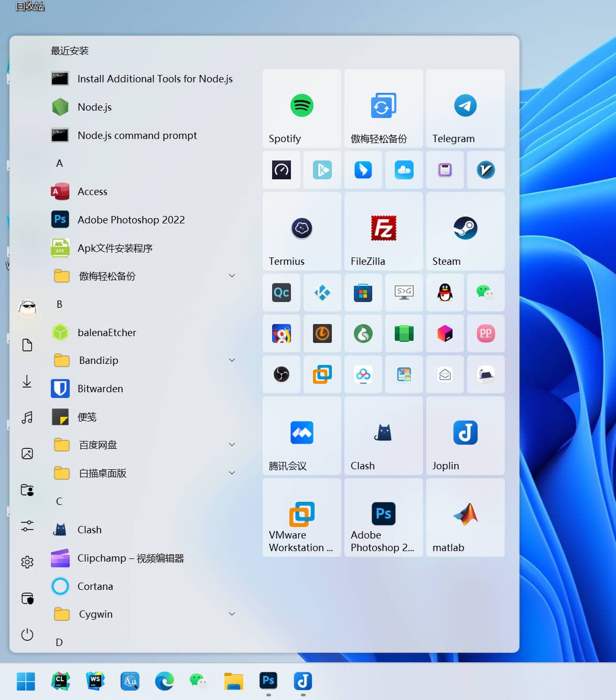Open the Baidu Netdisk small tile

tap(363, 374)
